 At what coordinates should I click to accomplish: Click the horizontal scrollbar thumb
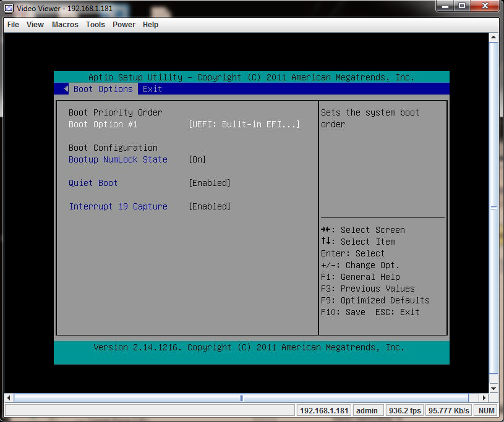(241, 398)
